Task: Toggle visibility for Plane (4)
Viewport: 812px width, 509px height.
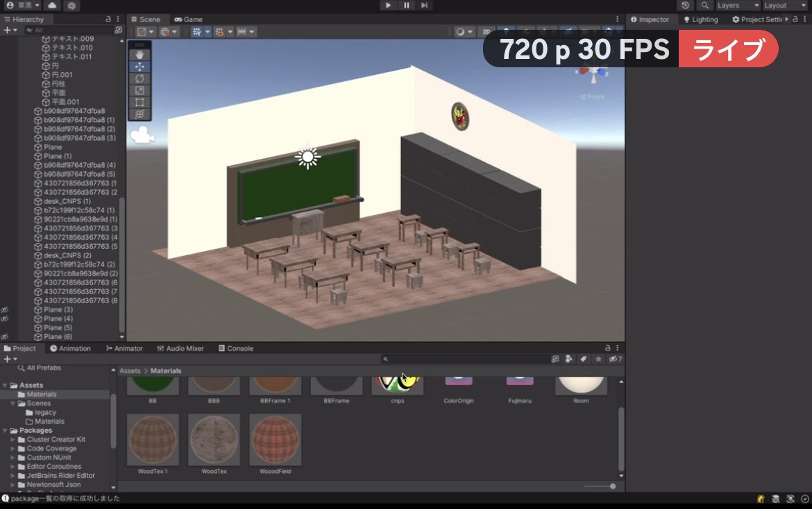Action: (4, 318)
